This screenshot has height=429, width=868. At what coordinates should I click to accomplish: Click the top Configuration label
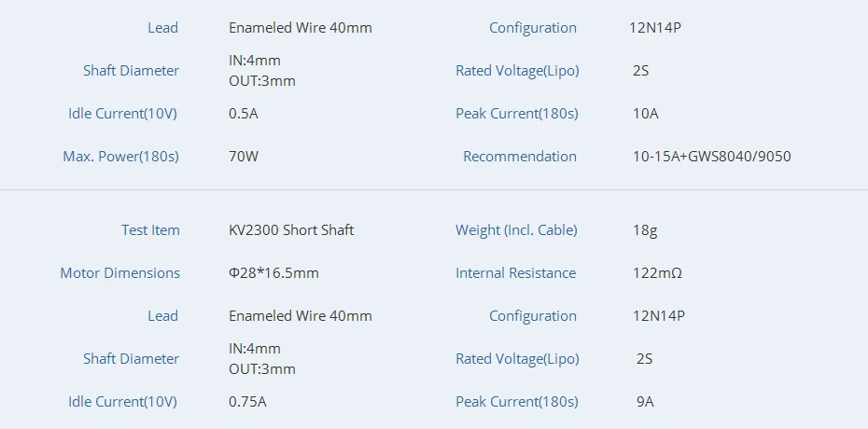click(x=533, y=28)
